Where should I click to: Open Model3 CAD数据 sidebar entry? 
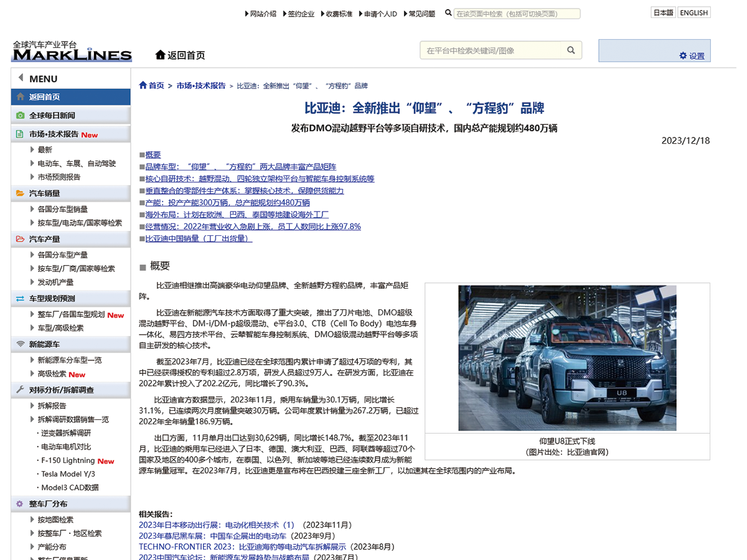pyautogui.click(x=70, y=488)
